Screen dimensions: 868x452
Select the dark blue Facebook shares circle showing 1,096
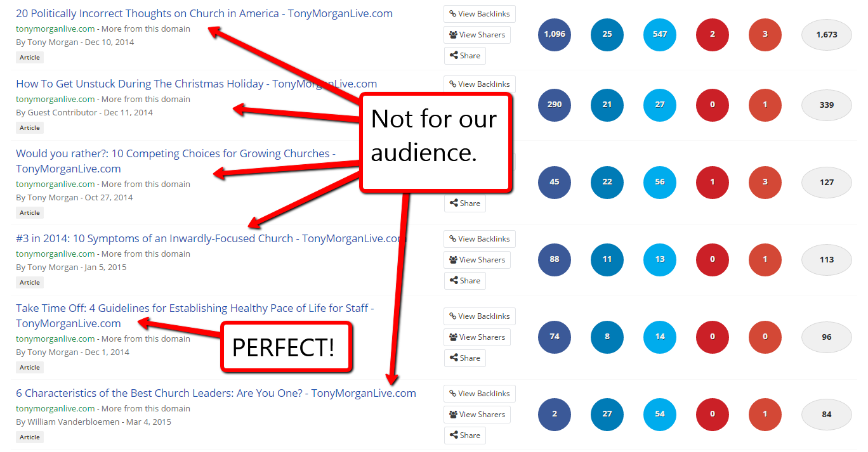[554, 35]
